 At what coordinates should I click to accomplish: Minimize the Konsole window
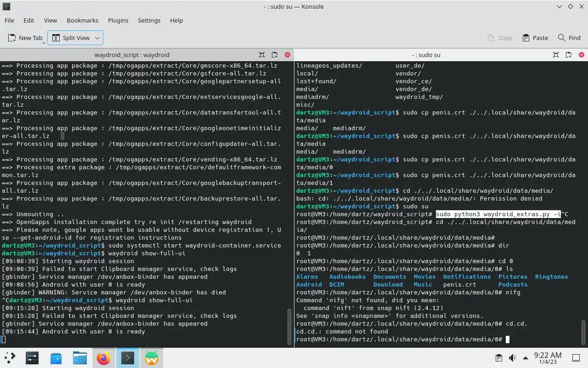point(560,6)
